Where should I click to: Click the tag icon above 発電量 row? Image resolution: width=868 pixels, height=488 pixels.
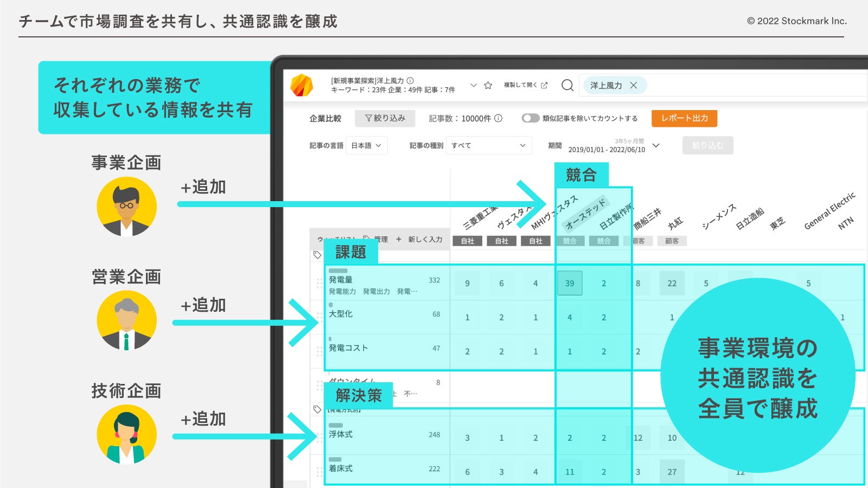pyautogui.click(x=317, y=255)
